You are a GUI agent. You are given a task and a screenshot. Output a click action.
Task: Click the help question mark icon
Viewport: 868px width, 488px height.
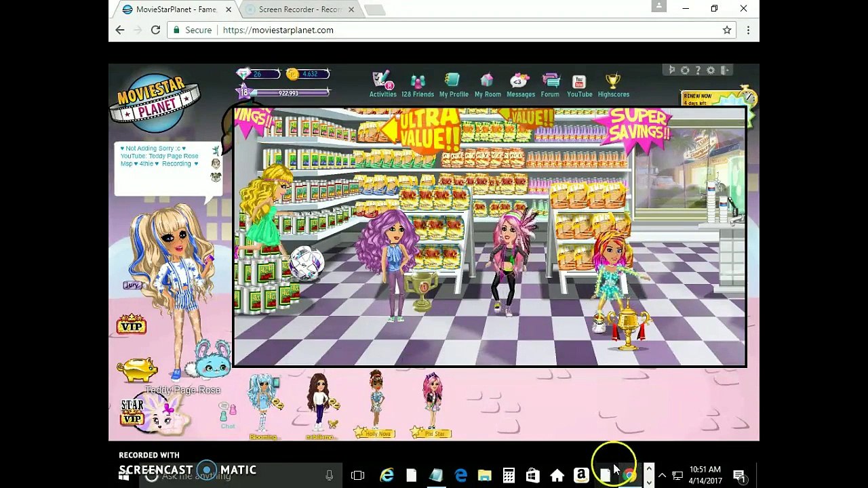698,70
